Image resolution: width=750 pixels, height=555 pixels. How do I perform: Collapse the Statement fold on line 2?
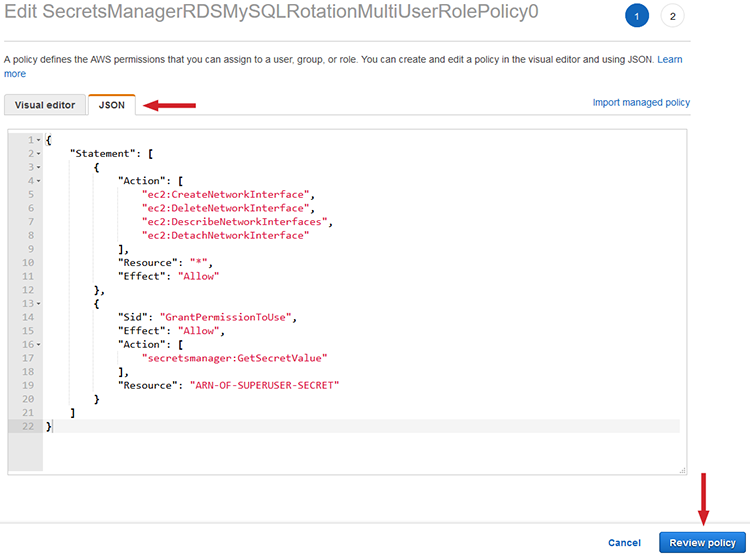(x=39, y=154)
